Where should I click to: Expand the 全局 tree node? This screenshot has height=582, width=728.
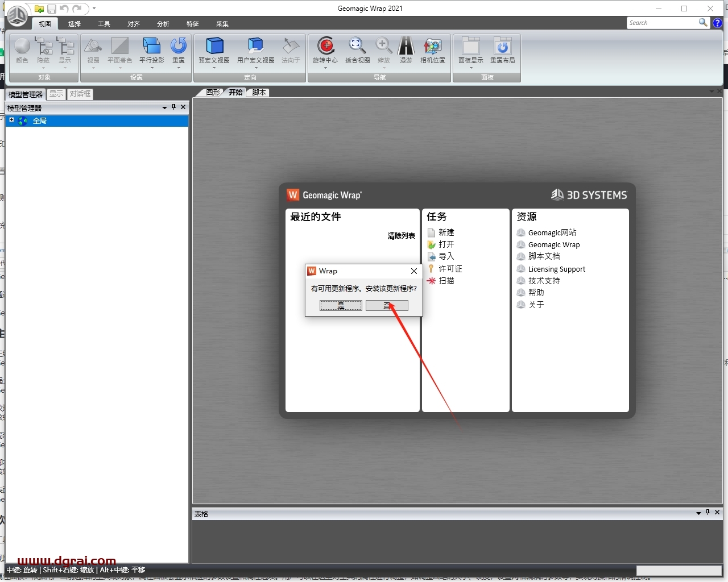[11, 120]
